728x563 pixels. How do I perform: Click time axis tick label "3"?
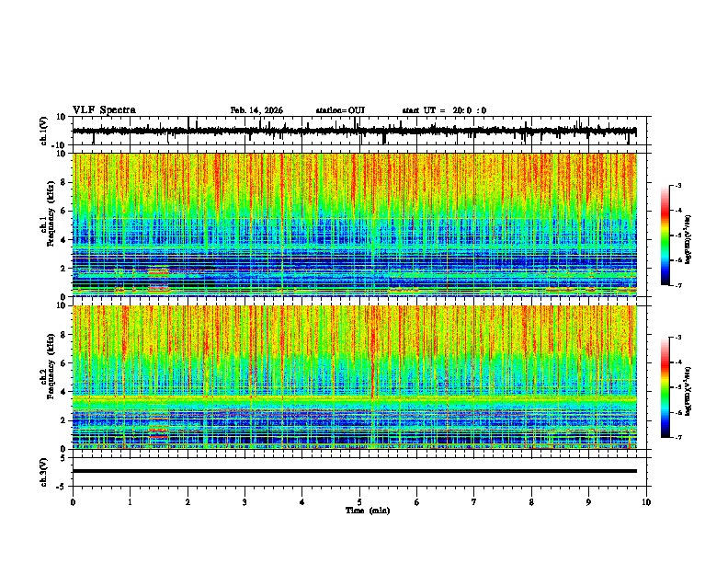click(245, 502)
